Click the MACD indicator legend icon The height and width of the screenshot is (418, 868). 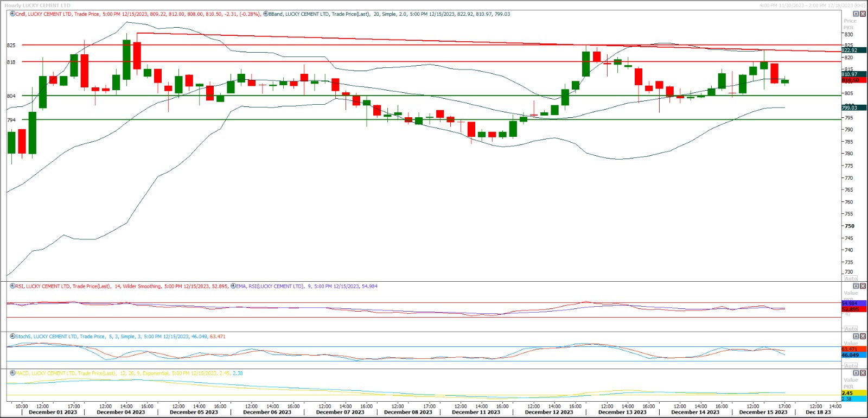point(12,373)
